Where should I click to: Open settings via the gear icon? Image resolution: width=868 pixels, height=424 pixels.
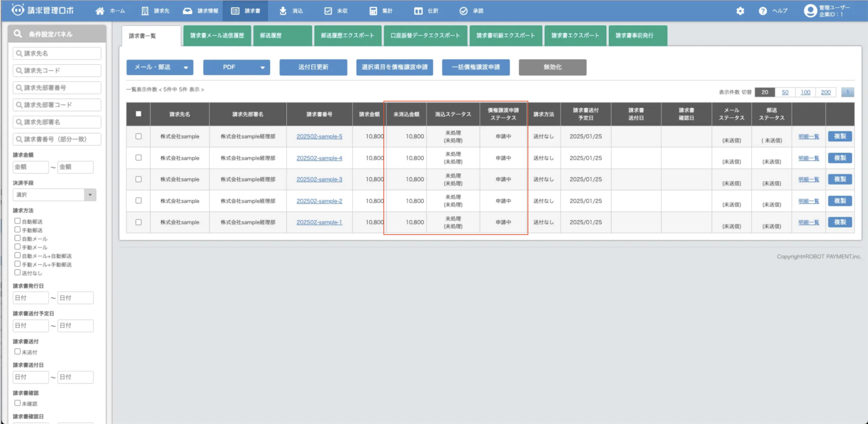[740, 11]
